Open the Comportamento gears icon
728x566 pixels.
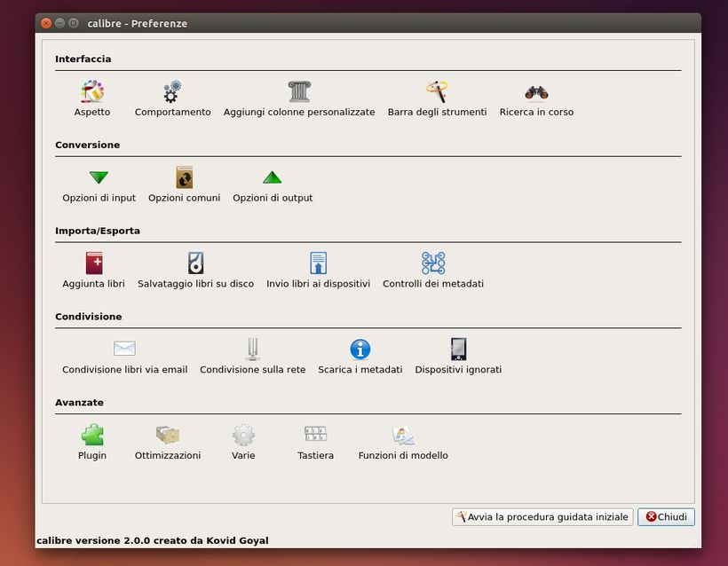(172, 91)
